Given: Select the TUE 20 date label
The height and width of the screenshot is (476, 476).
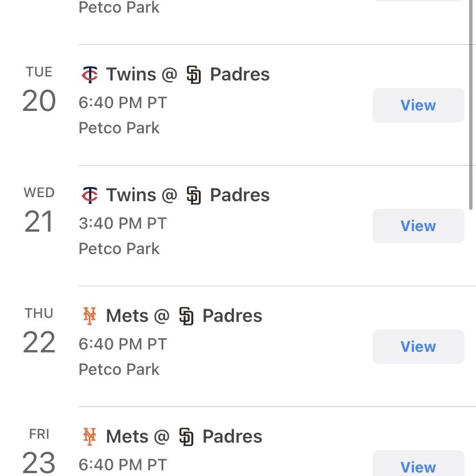Looking at the screenshot, I should coord(39,89).
